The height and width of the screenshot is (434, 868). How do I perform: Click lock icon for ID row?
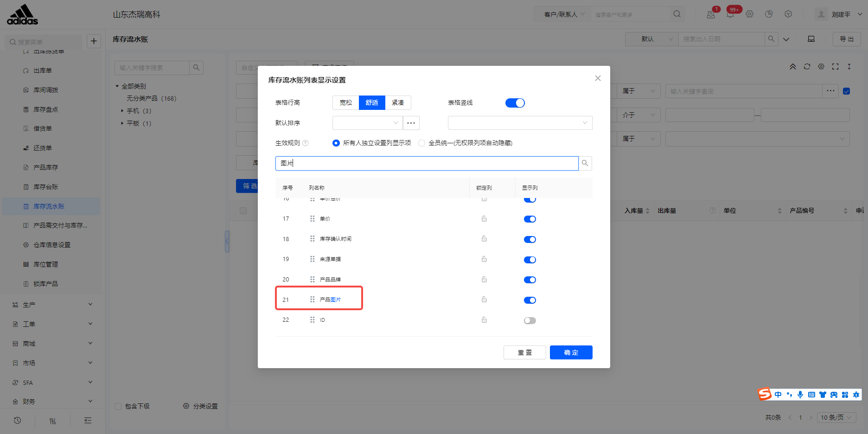[484, 320]
